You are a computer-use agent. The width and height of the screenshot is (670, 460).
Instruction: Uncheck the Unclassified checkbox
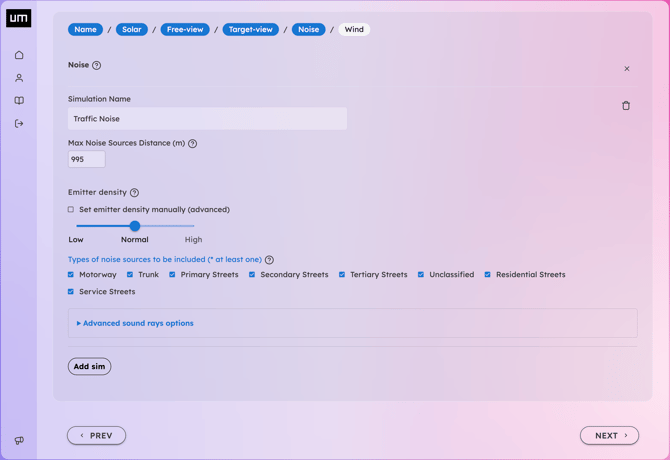tap(421, 275)
